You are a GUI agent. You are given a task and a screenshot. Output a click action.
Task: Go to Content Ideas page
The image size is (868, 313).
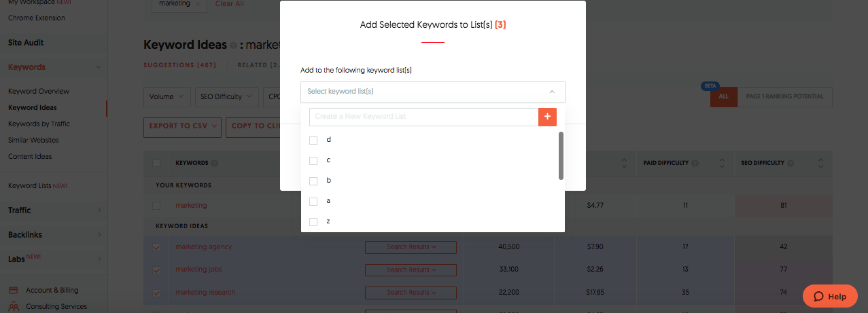click(x=30, y=157)
